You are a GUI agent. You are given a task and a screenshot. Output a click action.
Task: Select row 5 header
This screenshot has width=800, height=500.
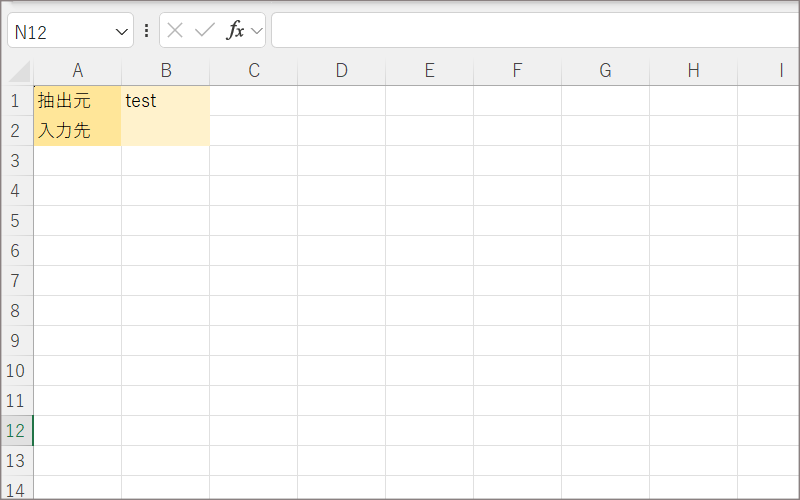16,221
